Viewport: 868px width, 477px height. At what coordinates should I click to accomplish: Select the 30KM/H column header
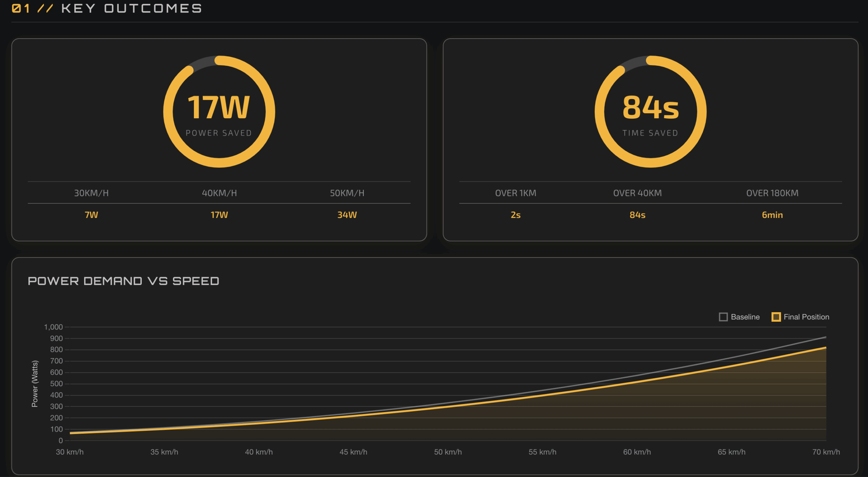click(91, 193)
